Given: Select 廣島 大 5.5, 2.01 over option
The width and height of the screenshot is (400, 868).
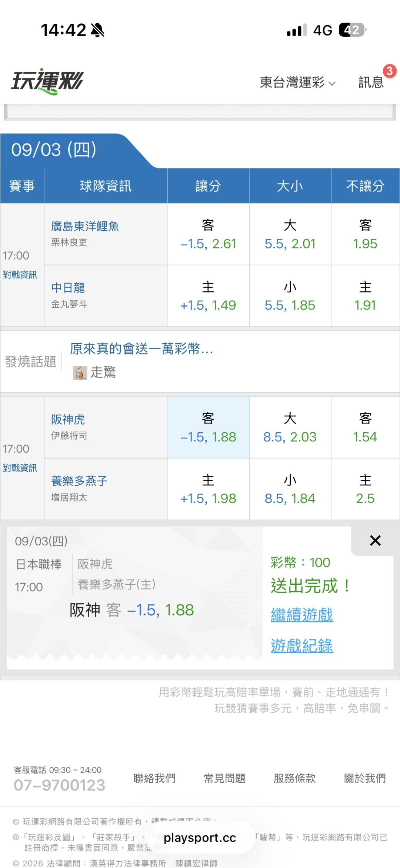Looking at the screenshot, I should (290, 234).
